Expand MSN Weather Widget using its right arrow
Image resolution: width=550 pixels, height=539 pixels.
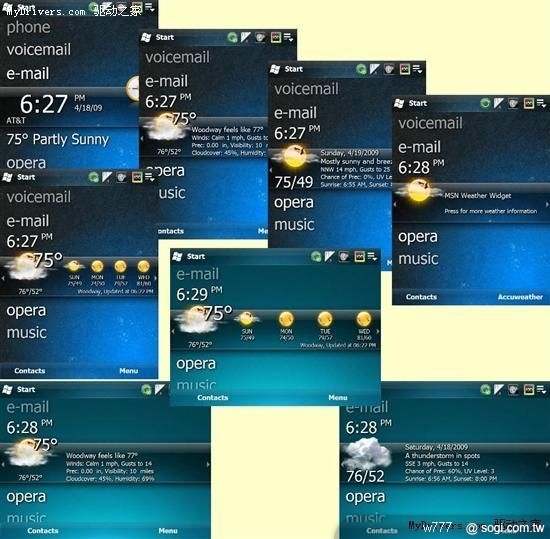coord(547,204)
